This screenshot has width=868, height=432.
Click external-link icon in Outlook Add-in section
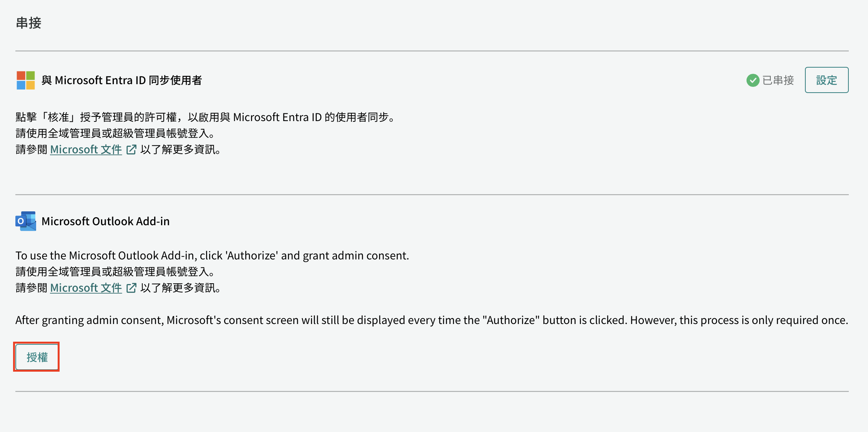pos(131,288)
